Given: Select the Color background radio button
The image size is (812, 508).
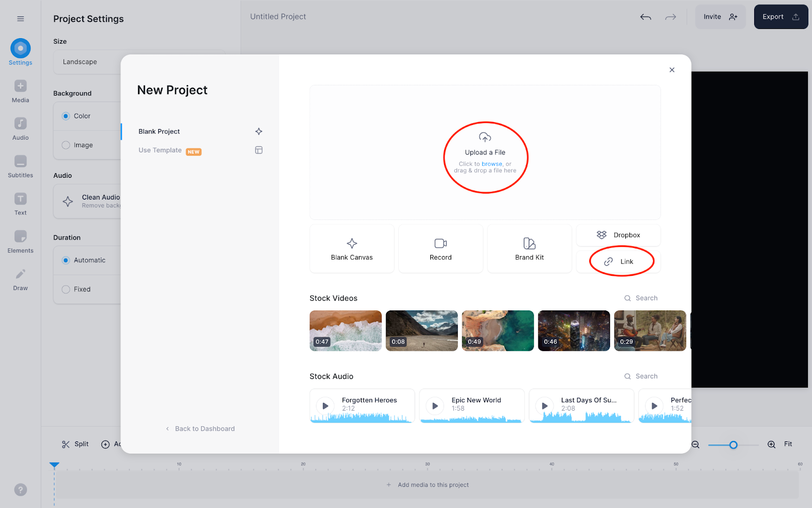Looking at the screenshot, I should pos(66,116).
